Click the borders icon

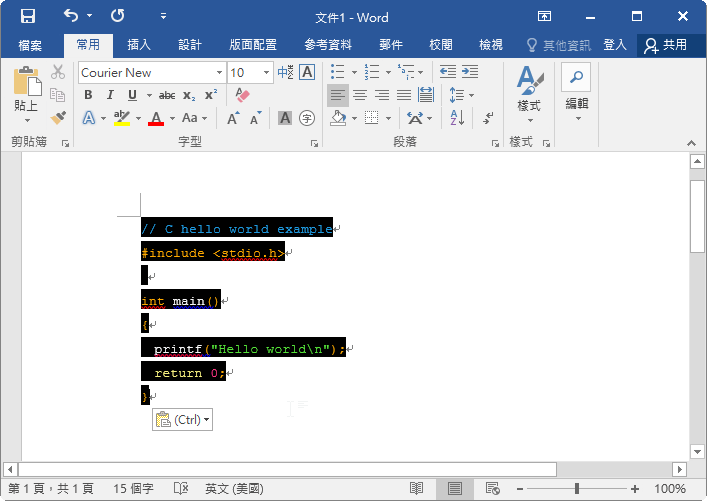[x=372, y=118]
